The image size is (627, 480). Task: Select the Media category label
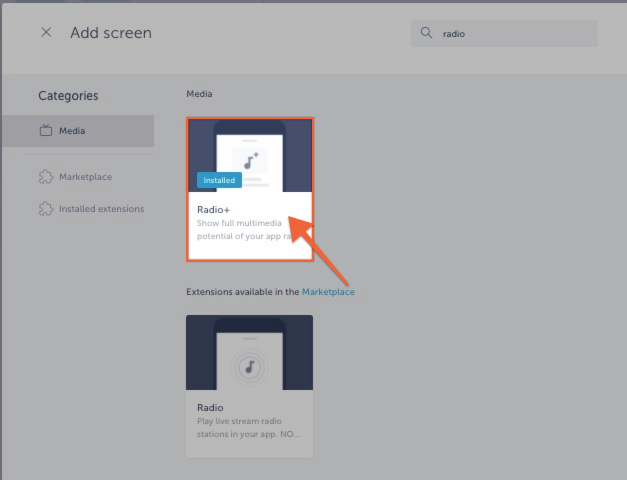click(x=72, y=131)
